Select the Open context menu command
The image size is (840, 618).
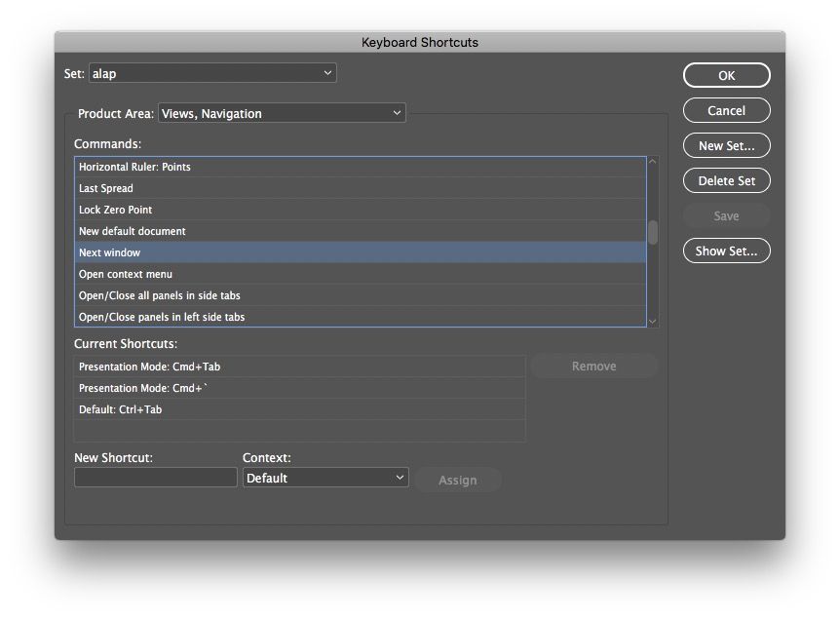click(x=360, y=274)
